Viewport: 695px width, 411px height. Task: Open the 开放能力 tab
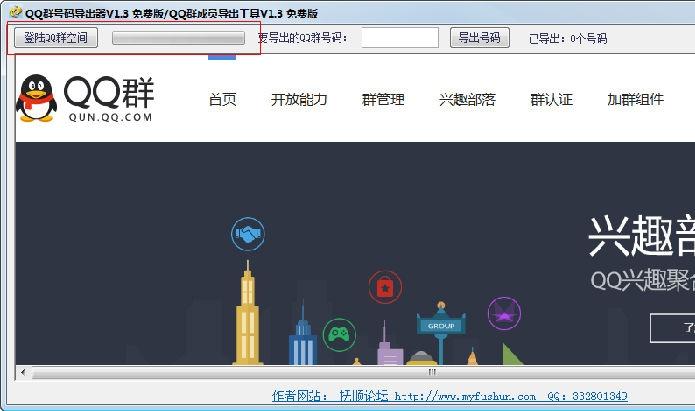coord(299,99)
